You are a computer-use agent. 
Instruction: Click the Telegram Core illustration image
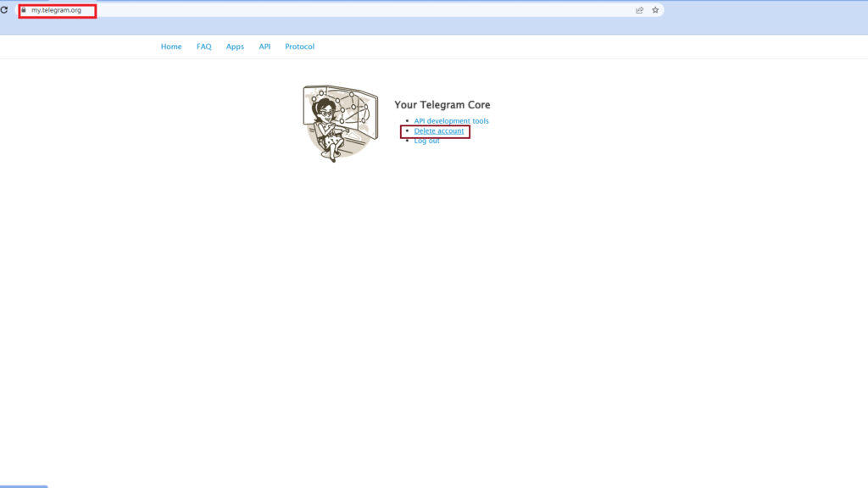coord(341,124)
